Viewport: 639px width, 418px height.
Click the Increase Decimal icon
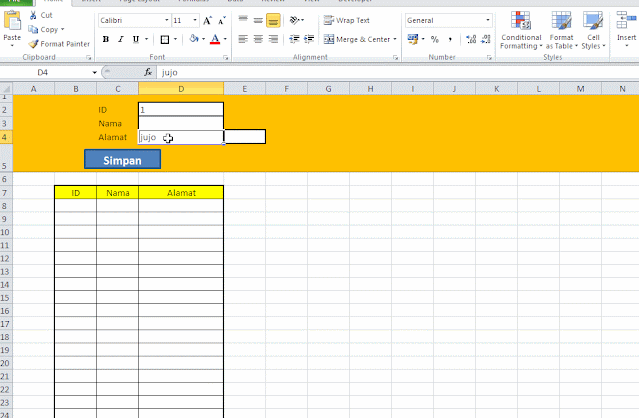point(471,40)
